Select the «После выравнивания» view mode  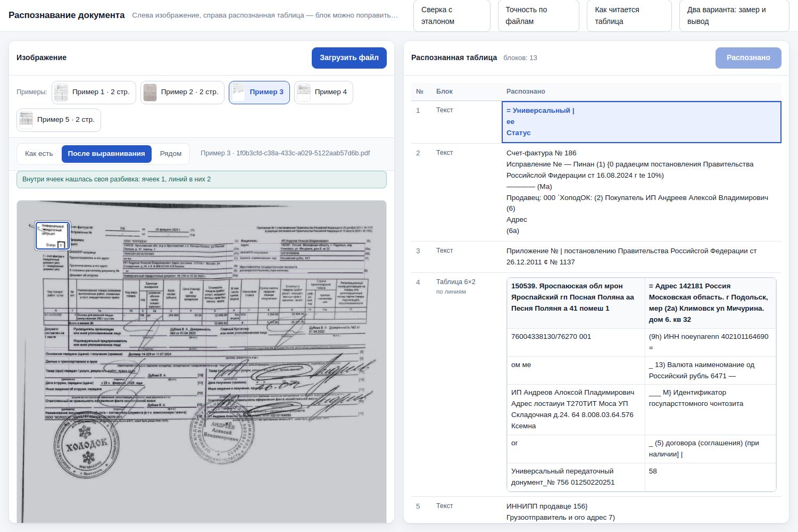[x=106, y=154]
